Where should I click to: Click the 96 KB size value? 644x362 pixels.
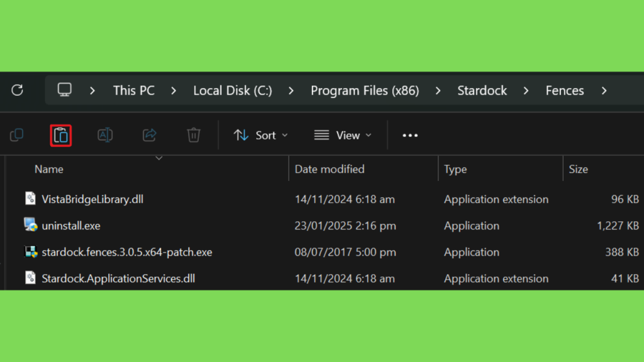coord(625,199)
